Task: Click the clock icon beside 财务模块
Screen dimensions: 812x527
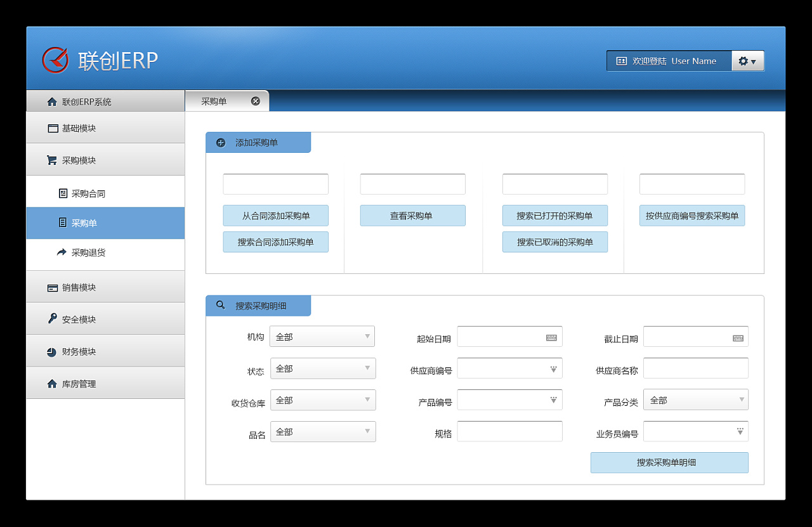Action: [x=51, y=351]
